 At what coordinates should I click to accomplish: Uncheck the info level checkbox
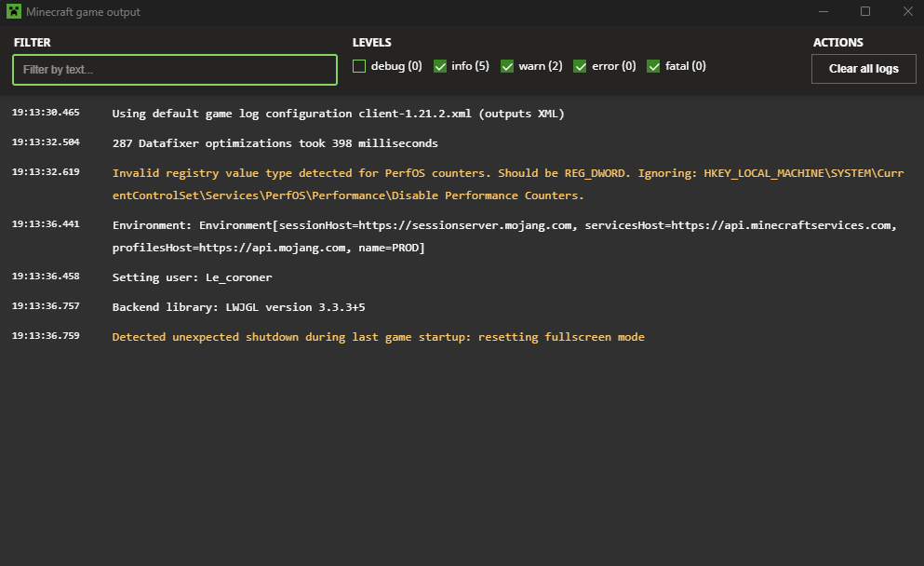(x=440, y=66)
